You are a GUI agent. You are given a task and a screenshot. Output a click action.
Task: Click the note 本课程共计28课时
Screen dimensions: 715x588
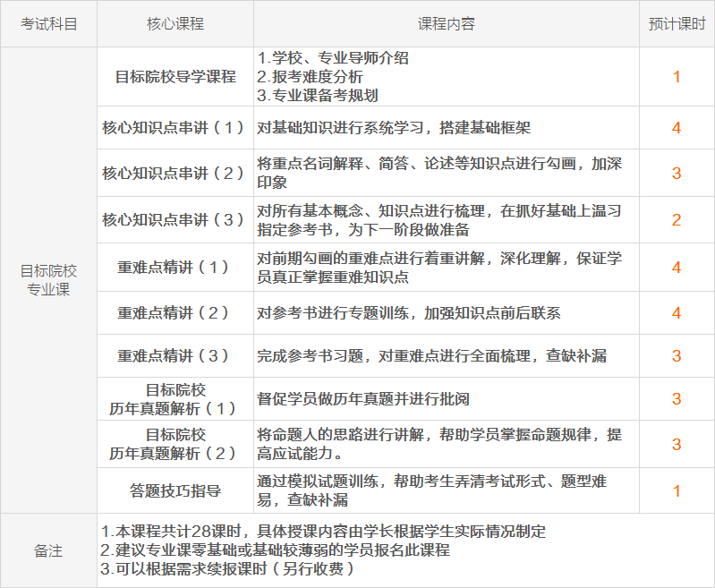coord(170,531)
